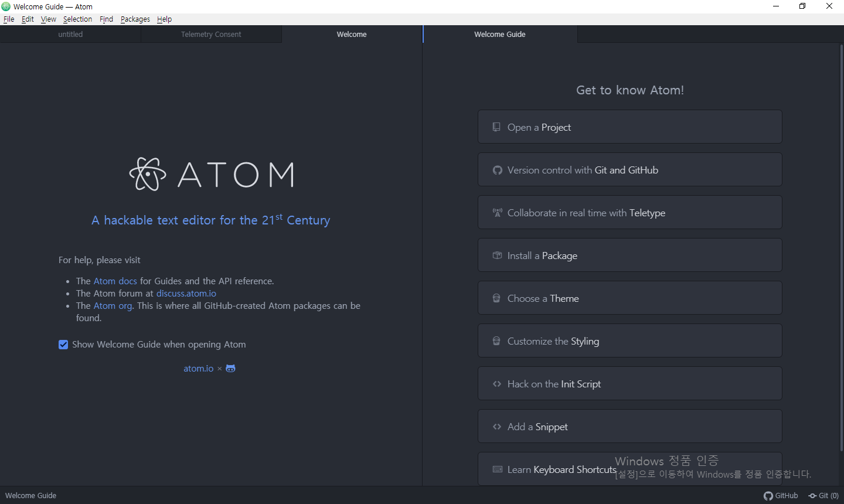Close the Atom window
The width and height of the screenshot is (844, 504).
829,6
